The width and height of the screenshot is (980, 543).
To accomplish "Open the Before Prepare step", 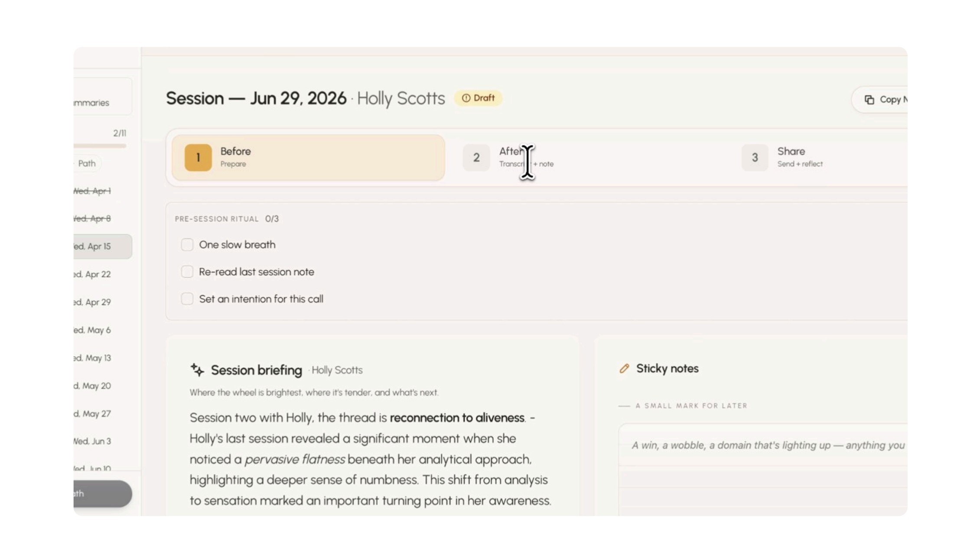I will pos(308,157).
